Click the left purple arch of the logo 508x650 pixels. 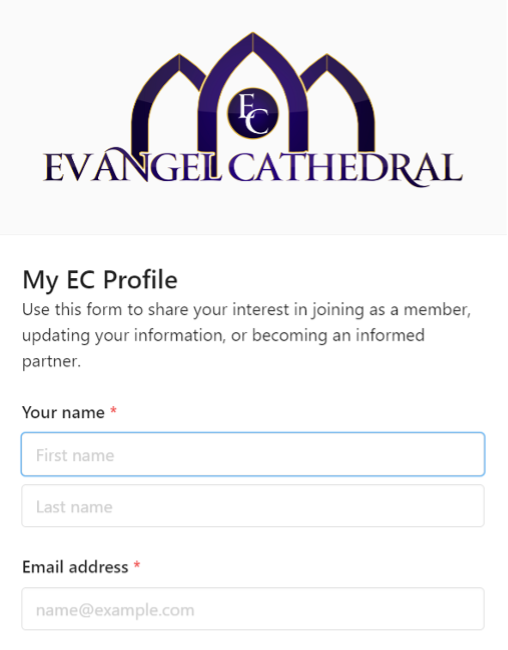point(166,104)
